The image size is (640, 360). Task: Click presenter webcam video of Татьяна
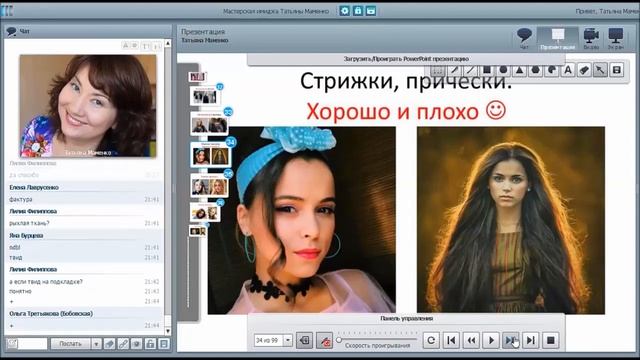click(x=88, y=106)
